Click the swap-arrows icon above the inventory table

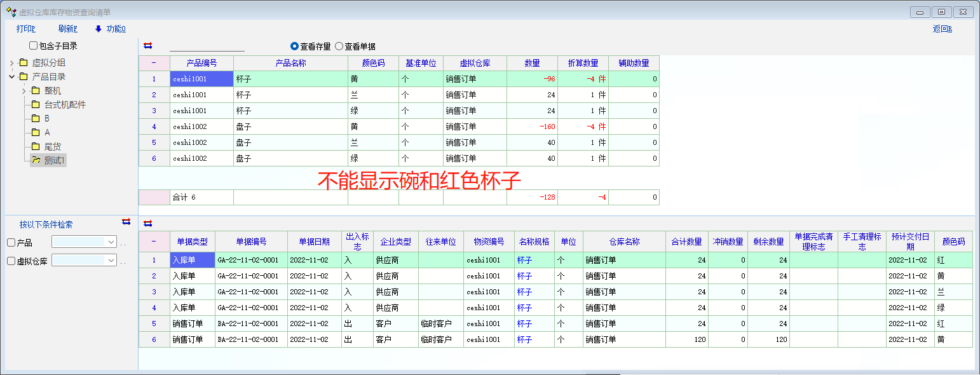coord(148,45)
